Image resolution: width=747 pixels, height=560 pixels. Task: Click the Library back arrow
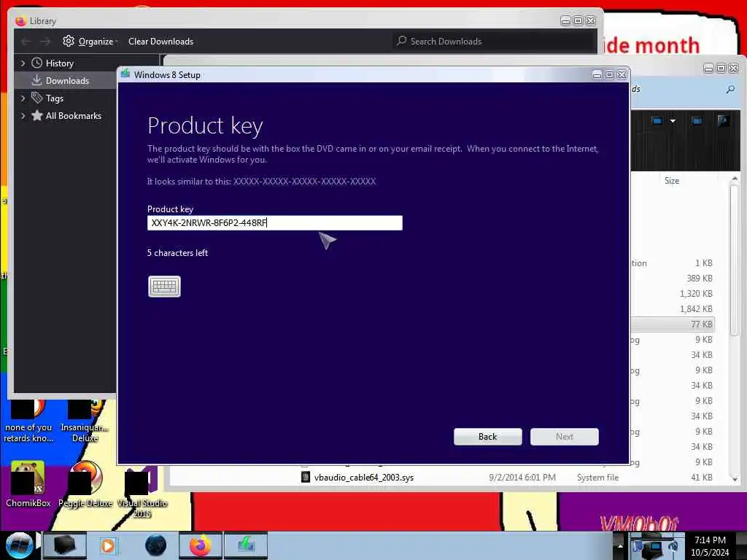pos(26,42)
